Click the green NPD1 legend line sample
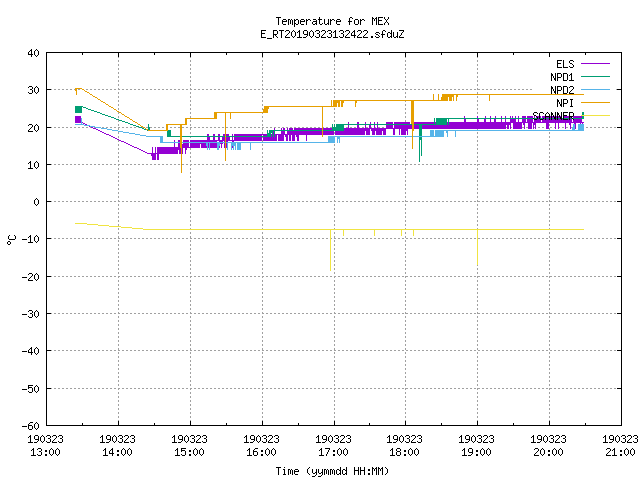Viewport: 640px width, 480px height. point(595,76)
